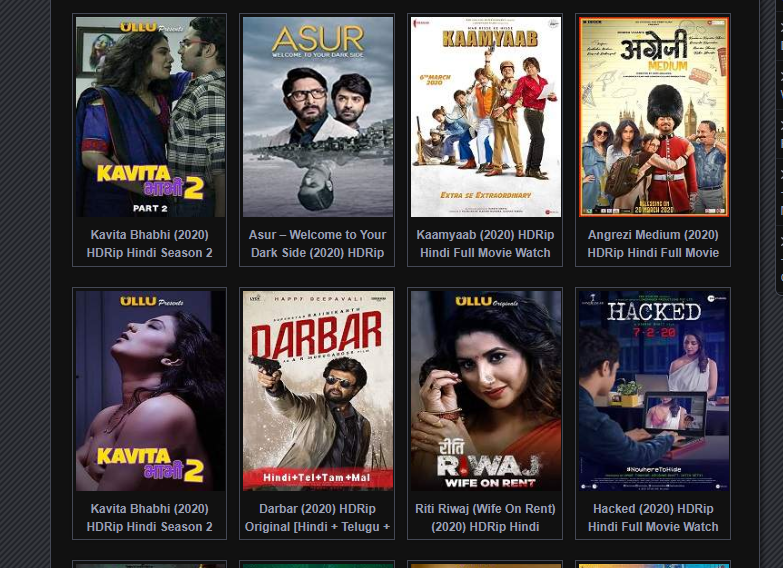Image resolution: width=783 pixels, height=568 pixels.
Task: Follow the "Kaamyaab (2020) HDRip" title link
Action: (485, 244)
